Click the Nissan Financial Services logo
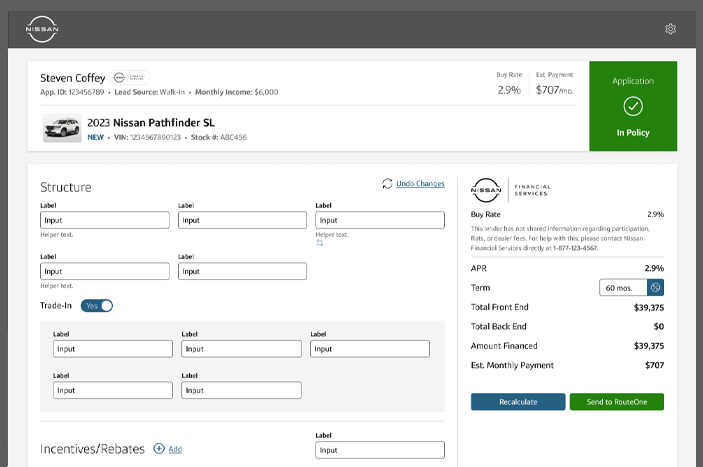 488,189
